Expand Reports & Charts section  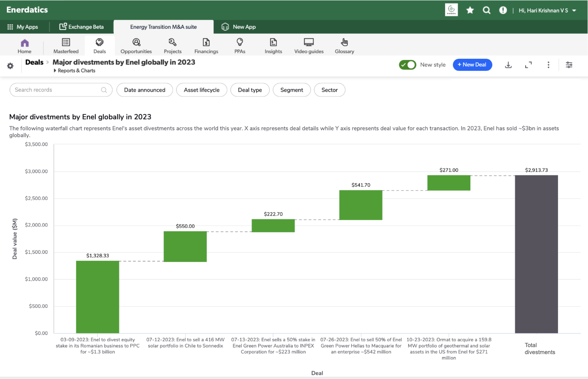pyautogui.click(x=74, y=71)
